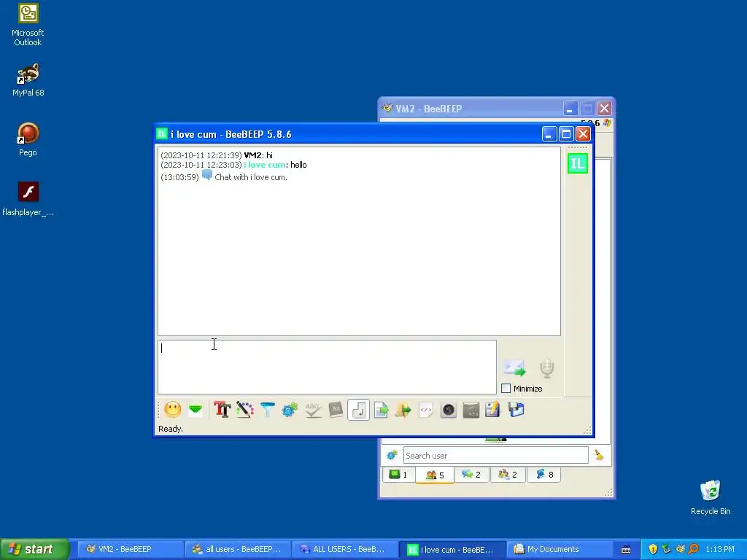Switch to VM2 - BeeBEEP taskbar button
The image size is (747, 560).
(x=130, y=549)
